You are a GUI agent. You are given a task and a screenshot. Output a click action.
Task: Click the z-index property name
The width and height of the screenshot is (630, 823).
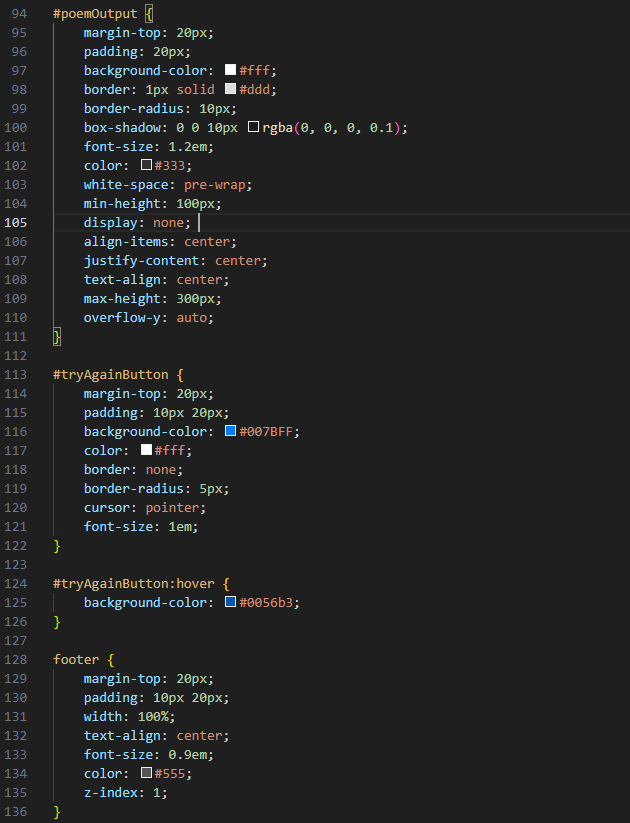coord(110,793)
